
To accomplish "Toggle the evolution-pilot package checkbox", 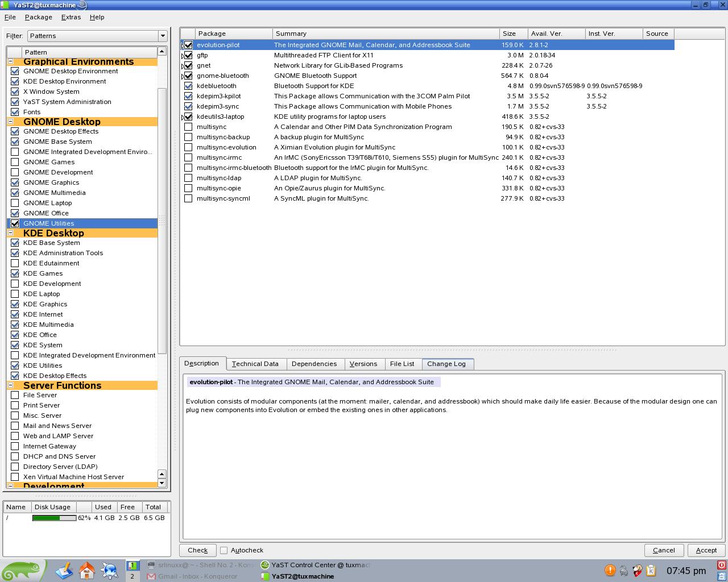I will click(x=188, y=45).
